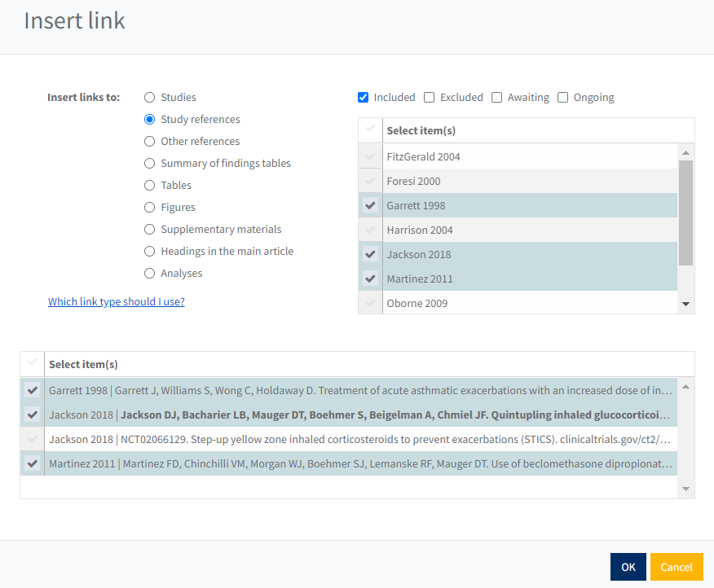Enable the Excluded checkbox
The image size is (714, 588).
click(x=430, y=98)
